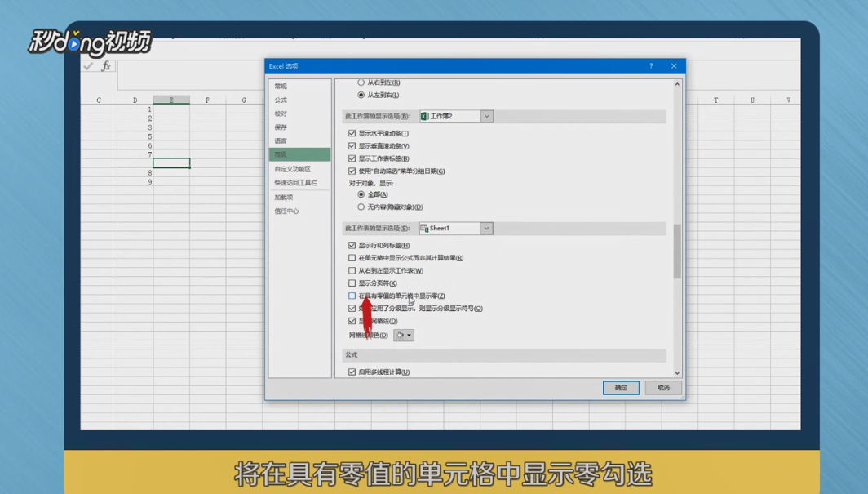Select column C header in the spreadsheet

click(x=99, y=100)
